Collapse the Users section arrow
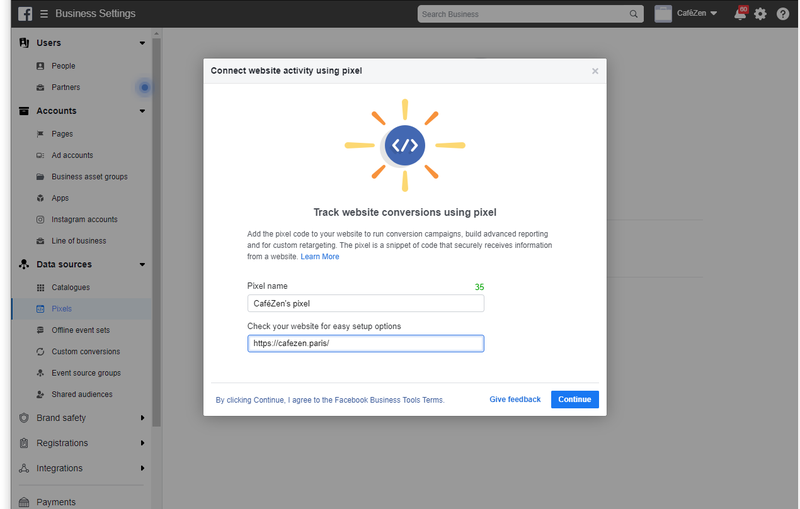This screenshot has height=509, width=800. pyautogui.click(x=142, y=43)
